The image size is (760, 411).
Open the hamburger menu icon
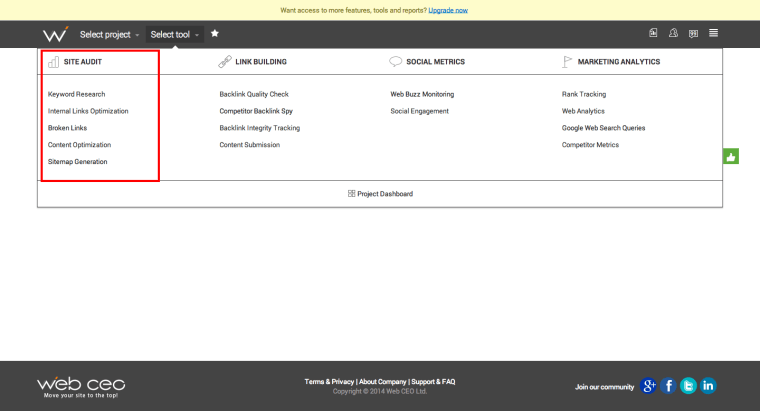tap(713, 33)
